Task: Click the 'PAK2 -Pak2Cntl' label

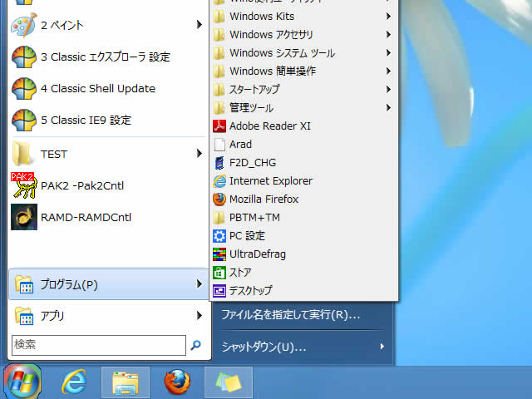Action: 82,185
